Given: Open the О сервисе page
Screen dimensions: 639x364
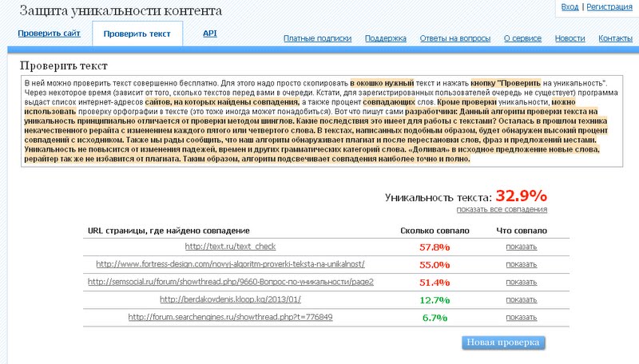Looking at the screenshot, I should (523, 38).
